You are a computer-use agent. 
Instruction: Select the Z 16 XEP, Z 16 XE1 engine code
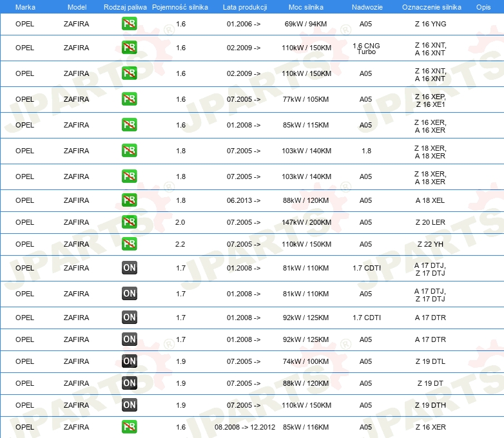pos(431,100)
